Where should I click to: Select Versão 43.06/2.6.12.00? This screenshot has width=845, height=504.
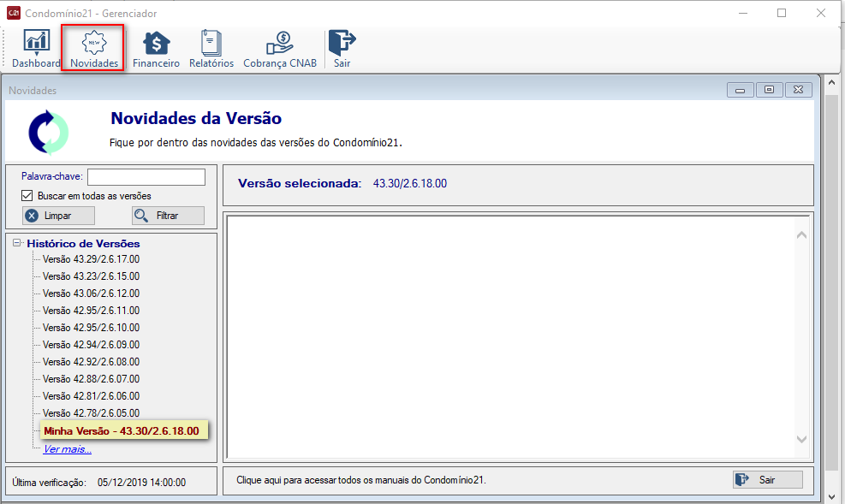click(x=91, y=294)
